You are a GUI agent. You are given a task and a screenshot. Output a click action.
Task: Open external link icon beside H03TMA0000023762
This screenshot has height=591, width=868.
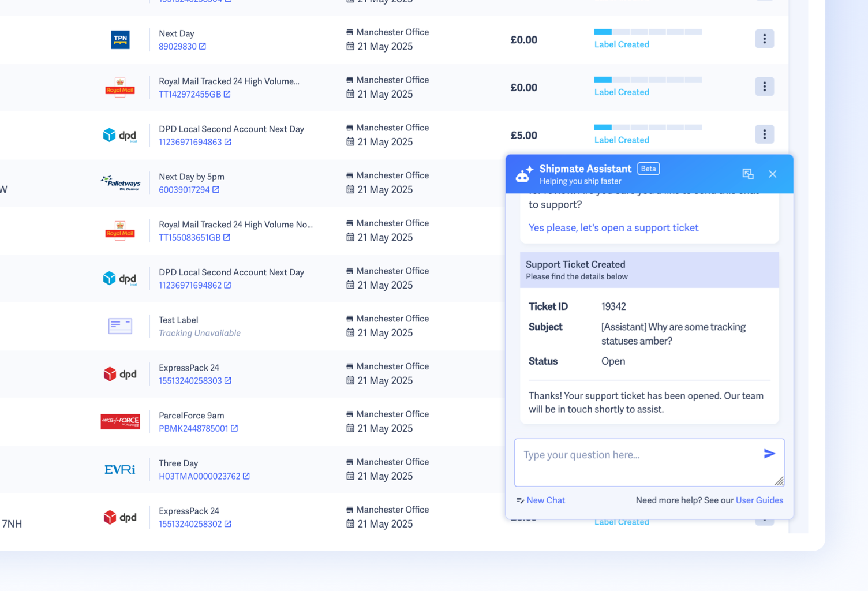click(246, 476)
